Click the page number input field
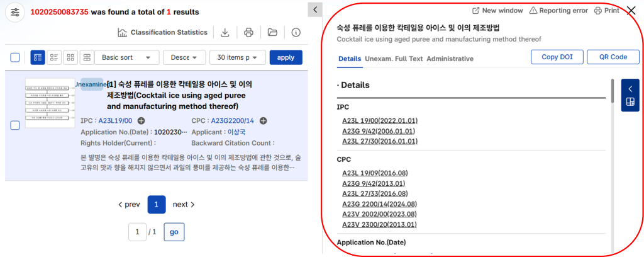Screen dimensions: 644x257 [137, 232]
